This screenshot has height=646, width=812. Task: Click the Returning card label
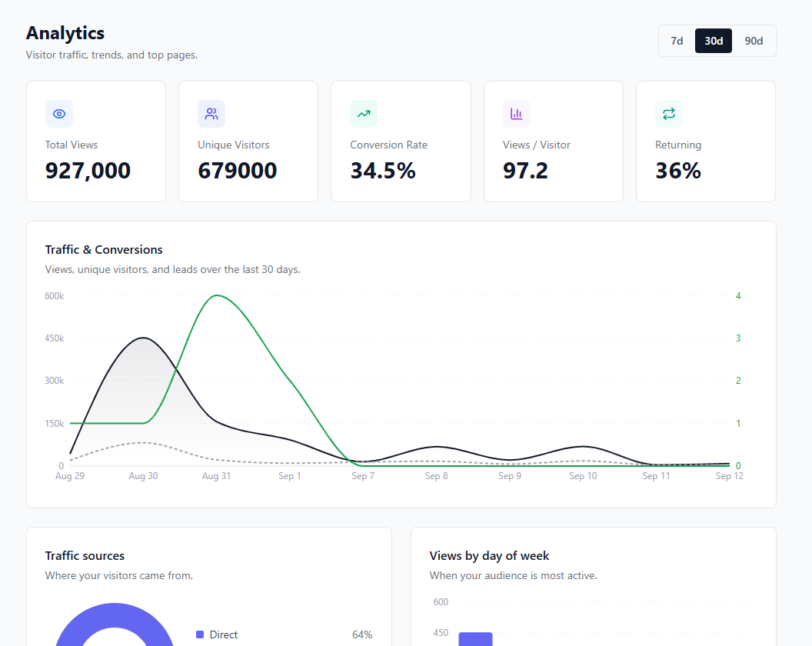coord(678,145)
